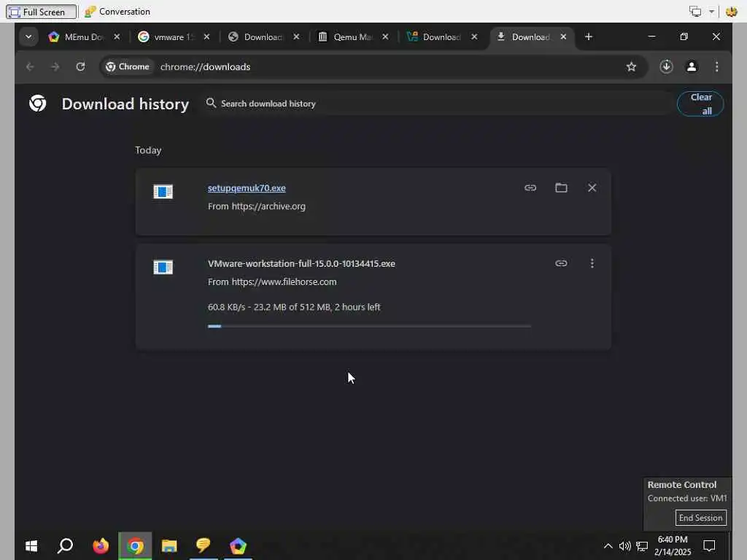This screenshot has width=747, height=560.
Task: Open Windows taskbar search
Action: point(65,545)
